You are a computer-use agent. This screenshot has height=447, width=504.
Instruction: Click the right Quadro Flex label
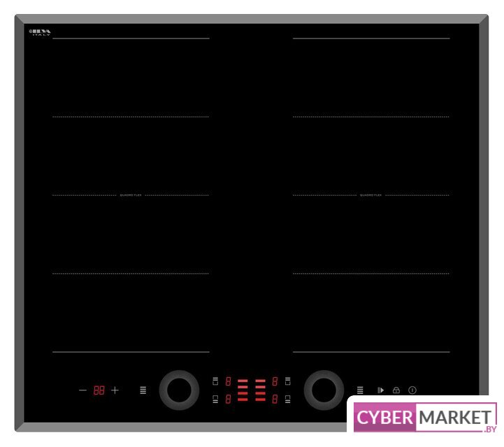tap(370, 196)
